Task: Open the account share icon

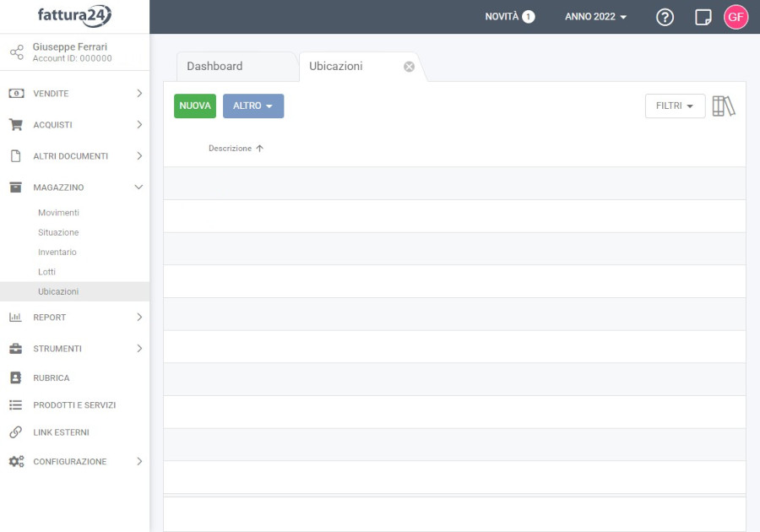Action: [17, 52]
